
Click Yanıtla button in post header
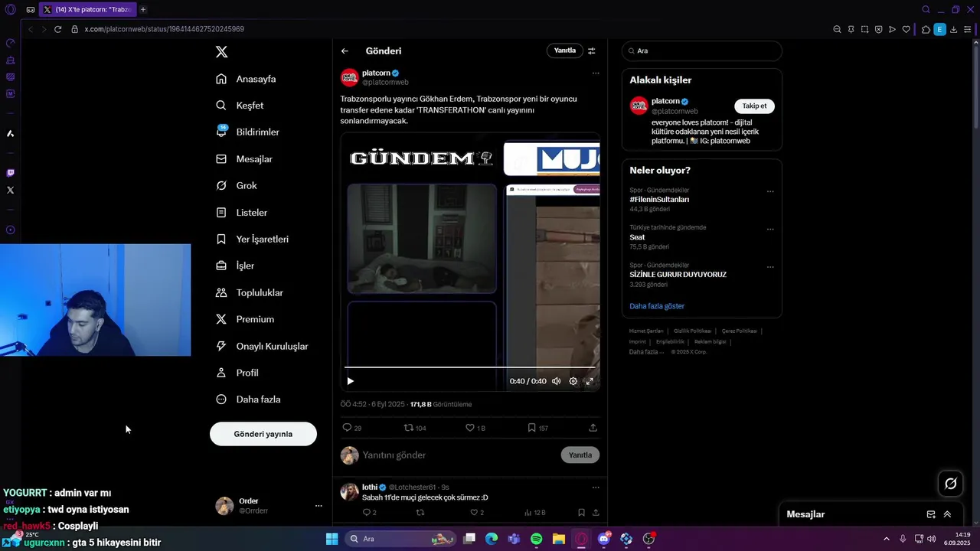[565, 51]
